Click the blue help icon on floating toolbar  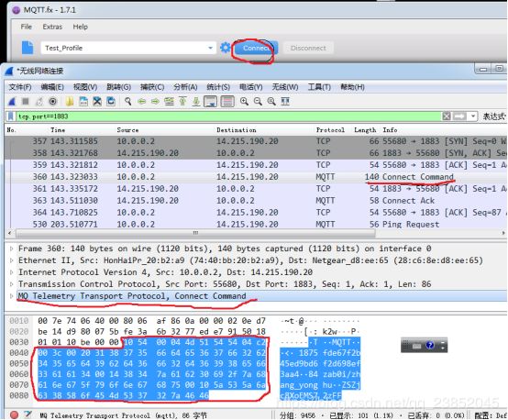[x=429, y=345]
